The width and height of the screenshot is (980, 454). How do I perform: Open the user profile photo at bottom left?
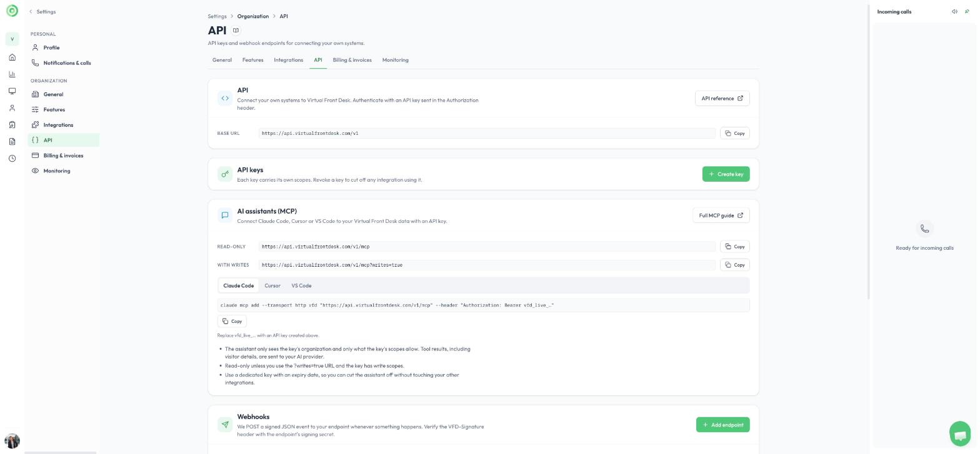pos(12,441)
